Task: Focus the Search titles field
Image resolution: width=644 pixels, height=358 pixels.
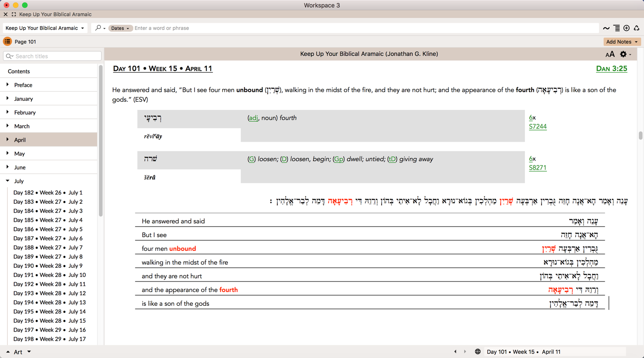Action: (52, 56)
